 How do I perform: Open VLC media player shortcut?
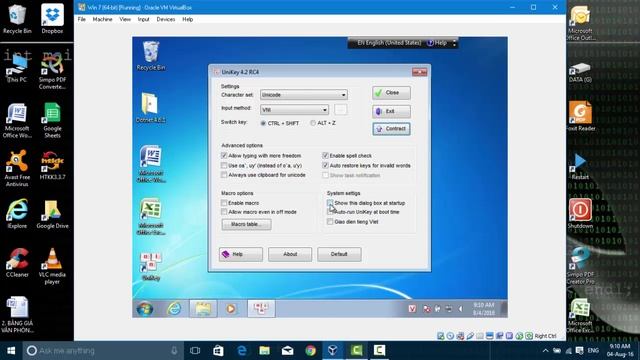click(x=52, y=266)
